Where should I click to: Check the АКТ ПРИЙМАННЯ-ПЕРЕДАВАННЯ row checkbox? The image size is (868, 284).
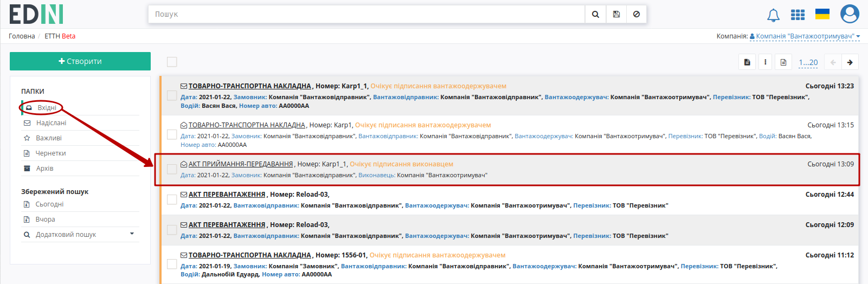(x=172, y=169)
